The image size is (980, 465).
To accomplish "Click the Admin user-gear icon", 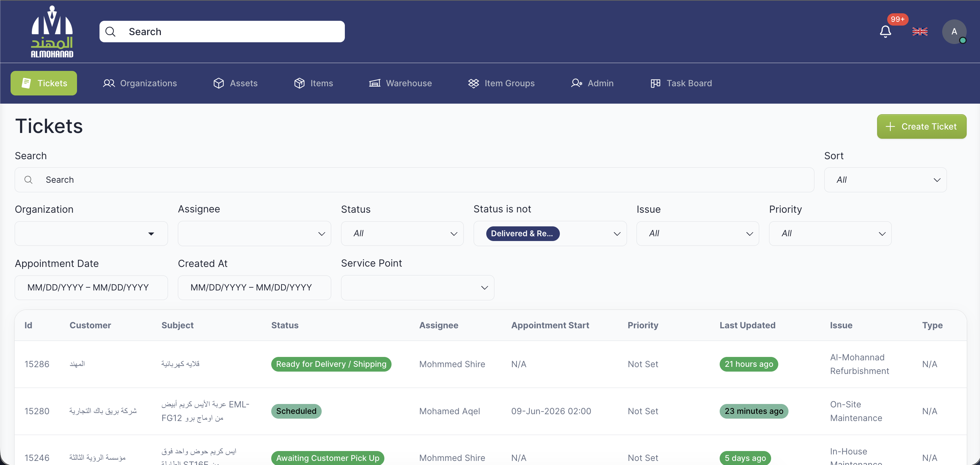I will click(576, 83).
